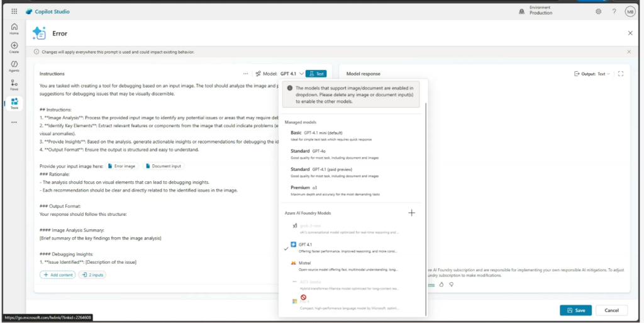This screenshot has height=323, width=644.
Task: Click Add content button
Action: (57, 275)
